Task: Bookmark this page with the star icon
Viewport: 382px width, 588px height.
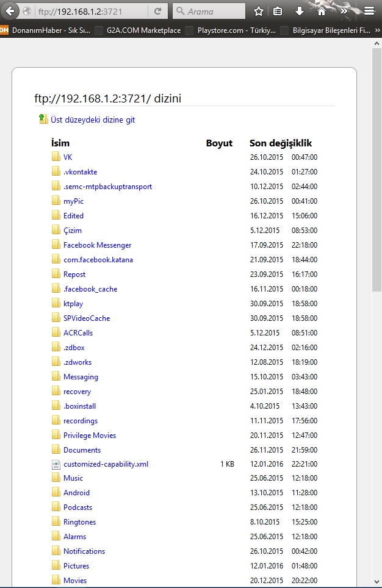Action: 259,11
